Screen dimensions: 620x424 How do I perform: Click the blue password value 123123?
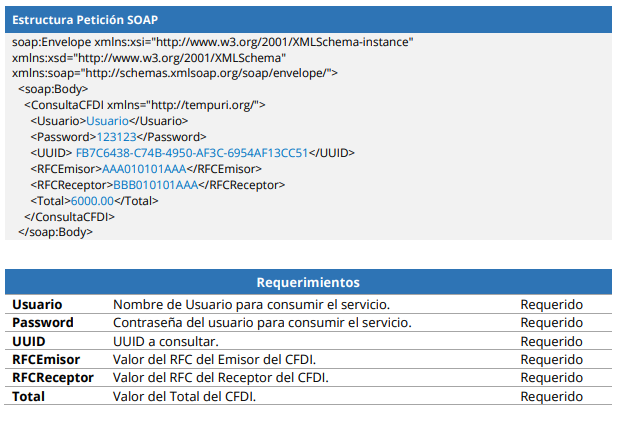pyautogui.click(x=114, y=137)
